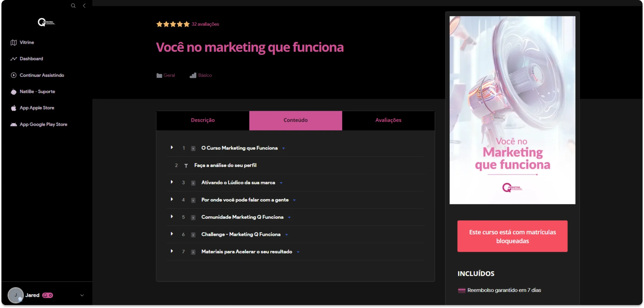Expand module 1 O Curso Marketing que Funciona
The image size is (644, 308).
pos(172,148)
